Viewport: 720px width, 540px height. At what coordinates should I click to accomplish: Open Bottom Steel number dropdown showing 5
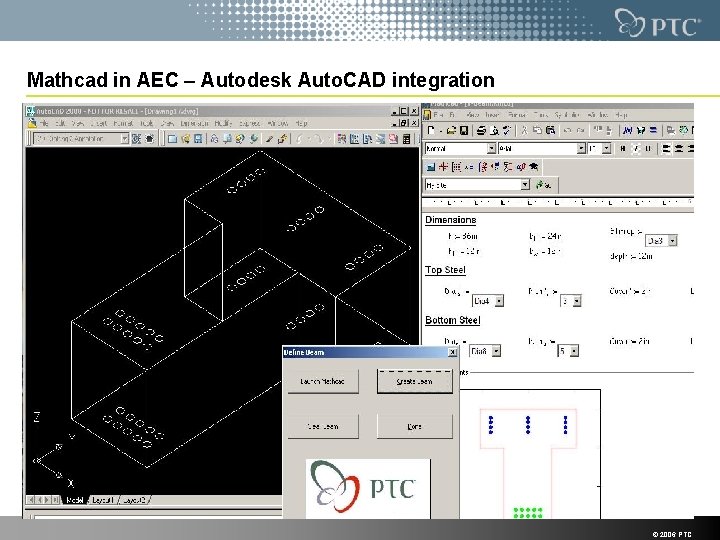point(574,351)
